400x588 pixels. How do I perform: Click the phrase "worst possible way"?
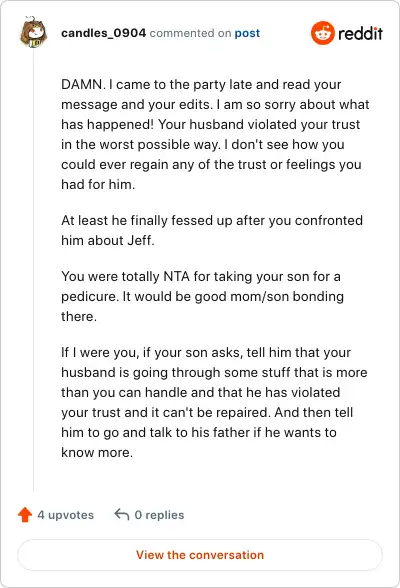(x=160, y=144)
